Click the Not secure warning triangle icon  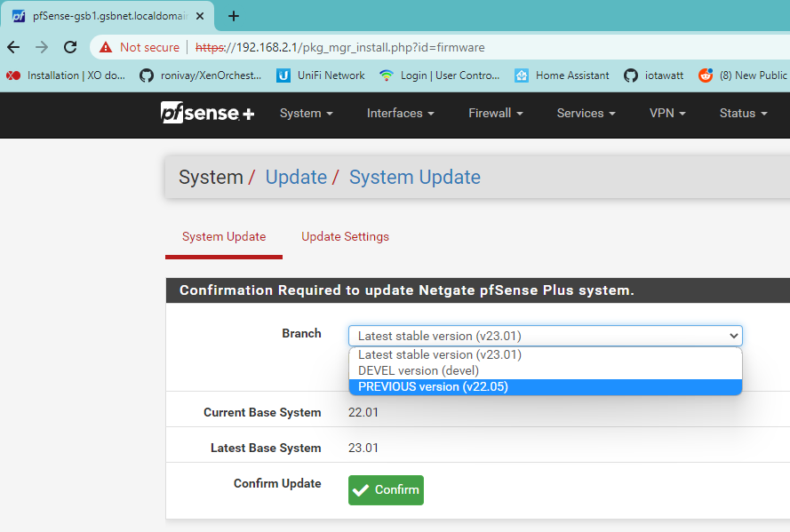point(106,47)
